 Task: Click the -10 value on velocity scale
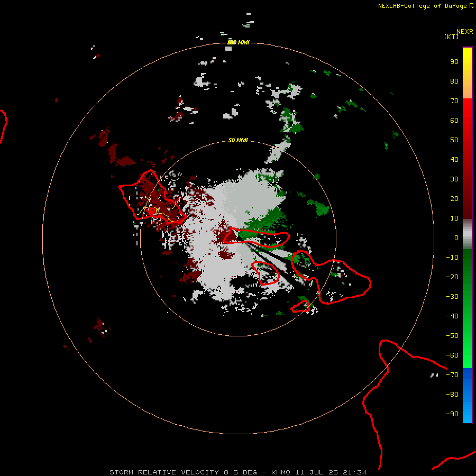coord(452,258)
